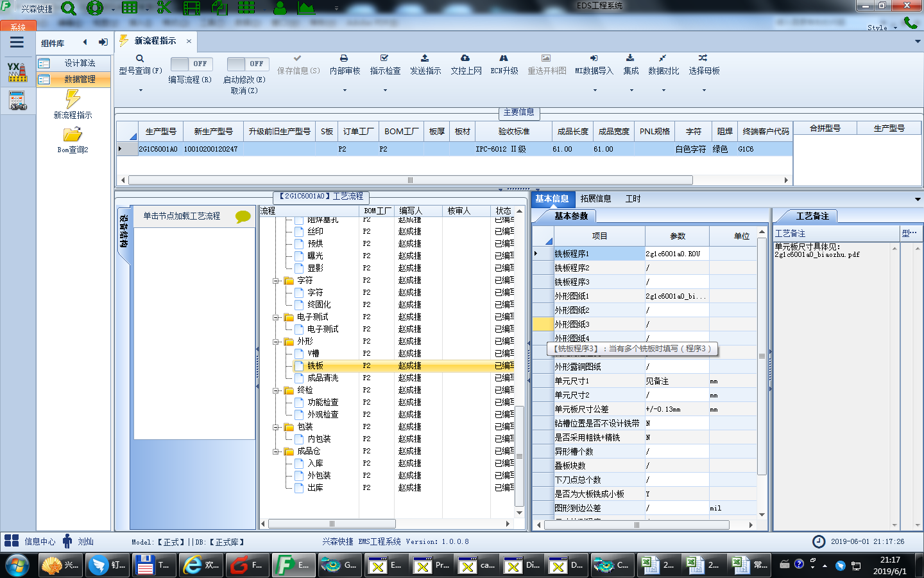The width and height of the screenshot is (924, 578).
Task: Click the green magnifier search icon in title bar
Action: click(x=68, y=8)
